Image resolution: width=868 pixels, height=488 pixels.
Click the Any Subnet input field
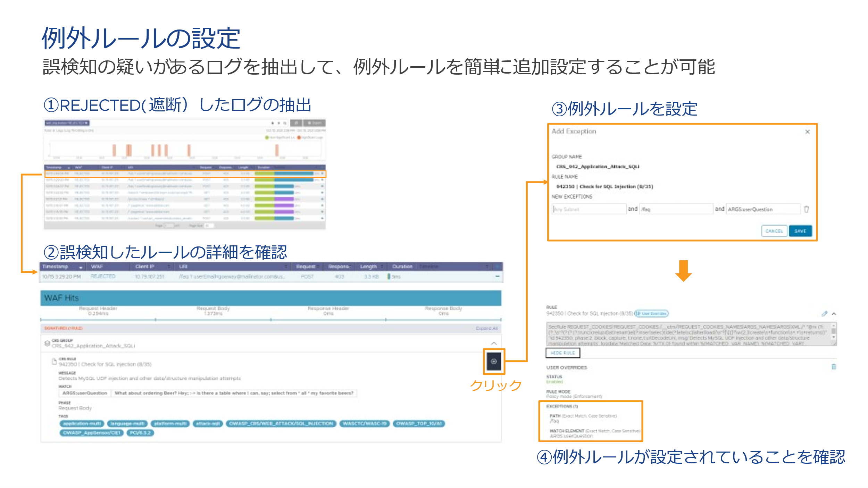[589, 209]
